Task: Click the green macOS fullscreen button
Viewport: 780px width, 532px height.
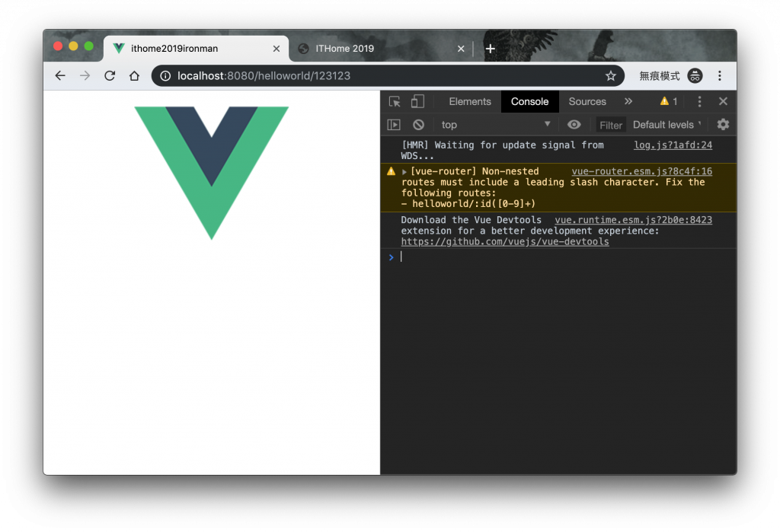Action: pyautogui.click(x=88, y=46)
